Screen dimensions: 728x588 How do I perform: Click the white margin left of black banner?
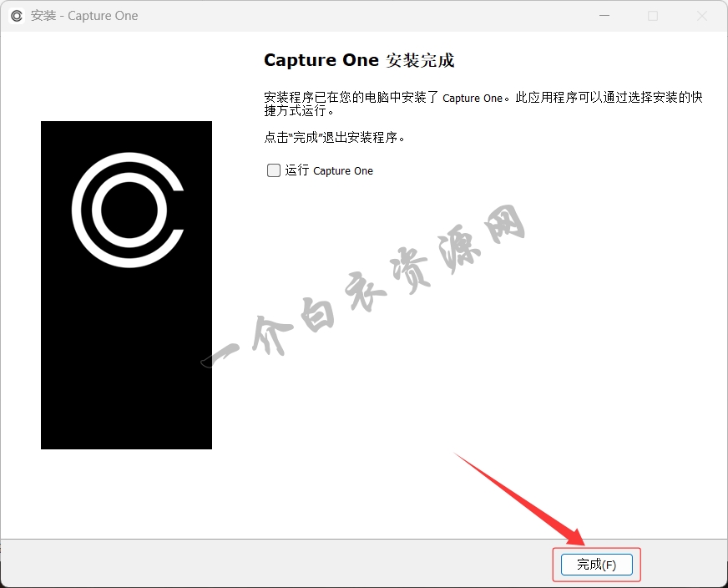[x=20, y=284]
